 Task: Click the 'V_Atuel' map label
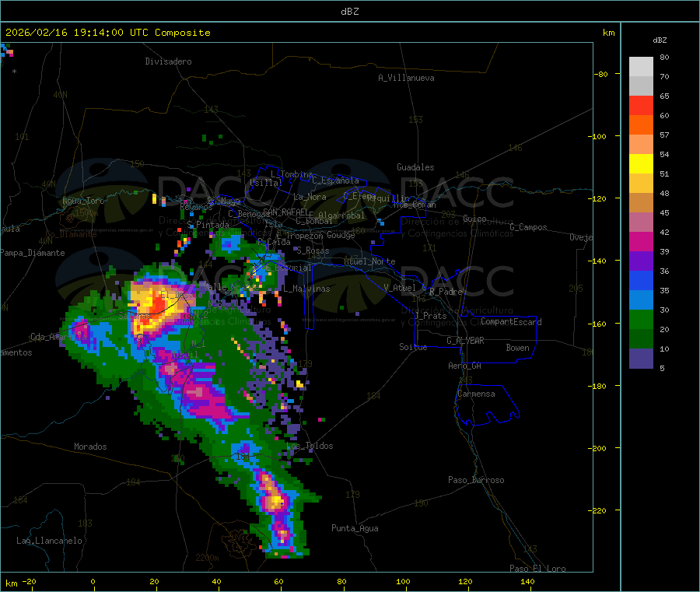(400, 288)
